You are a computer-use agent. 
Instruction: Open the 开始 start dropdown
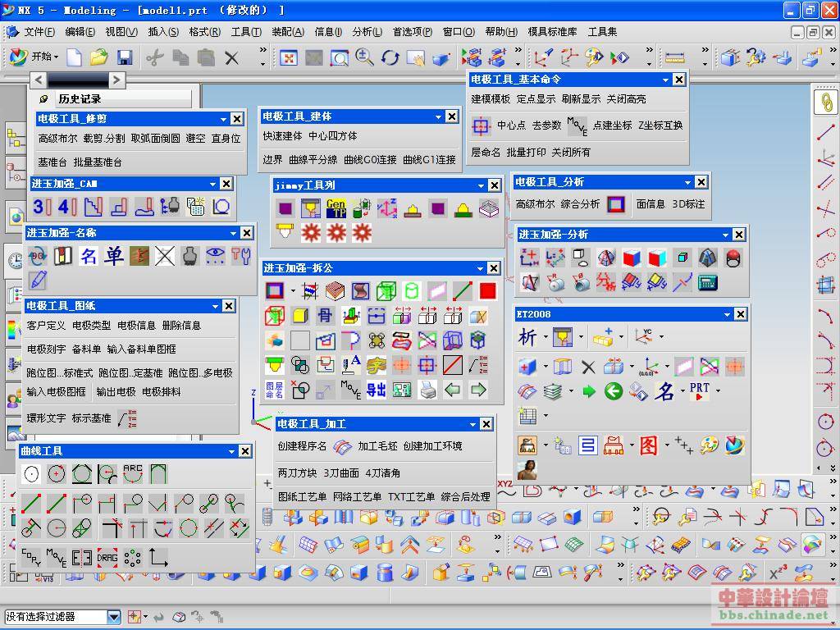(34, 57)
